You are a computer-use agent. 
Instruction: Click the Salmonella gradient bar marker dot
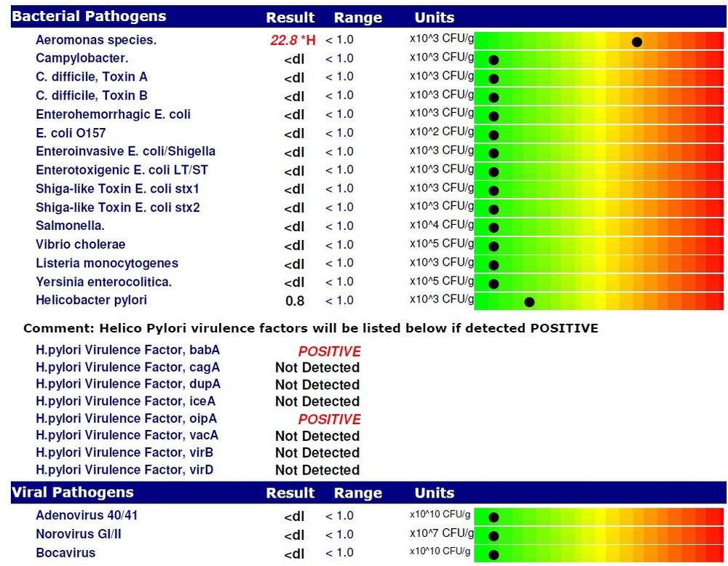click(x=494, y=228)
